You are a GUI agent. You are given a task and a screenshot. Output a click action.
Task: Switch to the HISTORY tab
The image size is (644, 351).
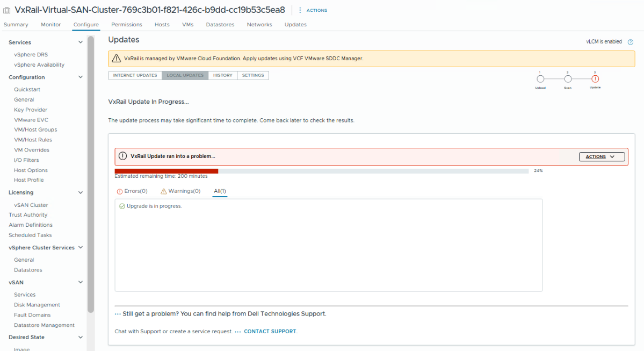pos(222,75)
